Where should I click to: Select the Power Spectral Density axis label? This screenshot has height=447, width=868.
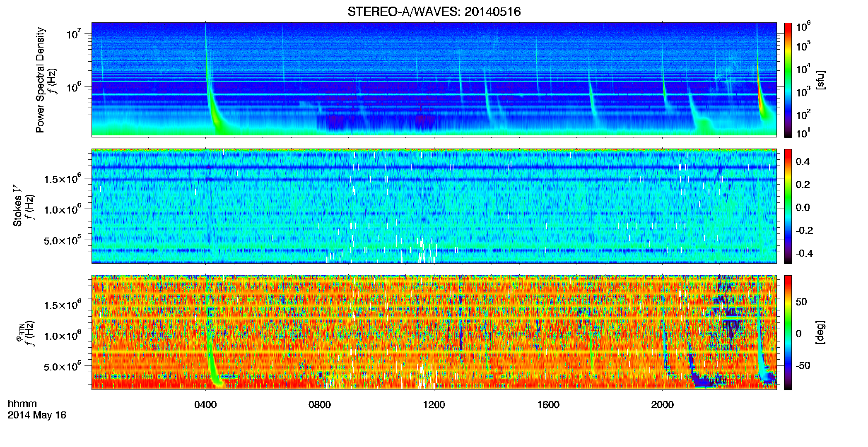[40, 80]
